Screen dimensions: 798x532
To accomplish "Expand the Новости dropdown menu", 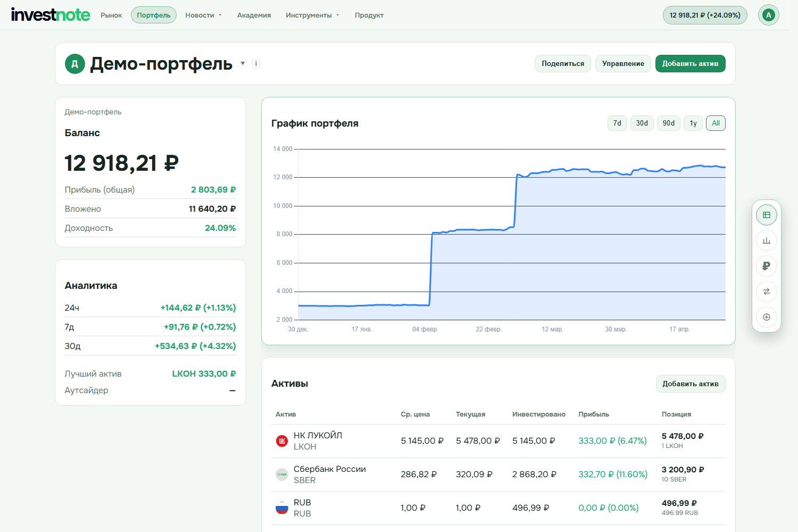I will [x=203, y=15].
